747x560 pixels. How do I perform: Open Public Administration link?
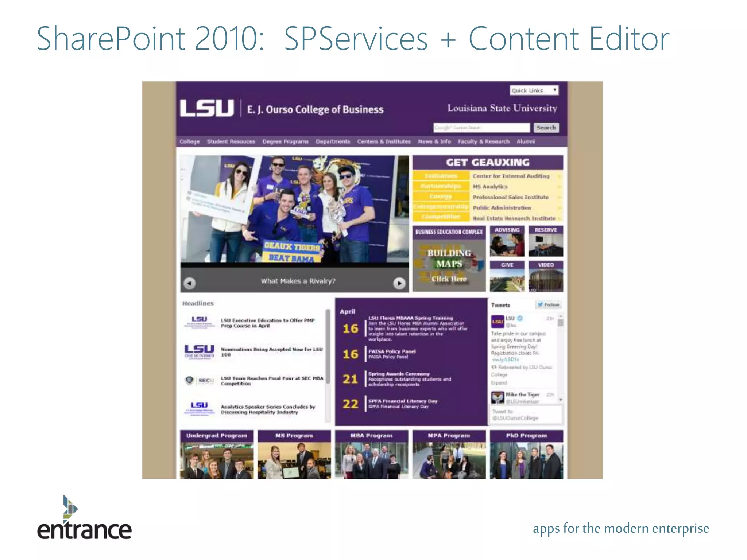pos(502,208)
